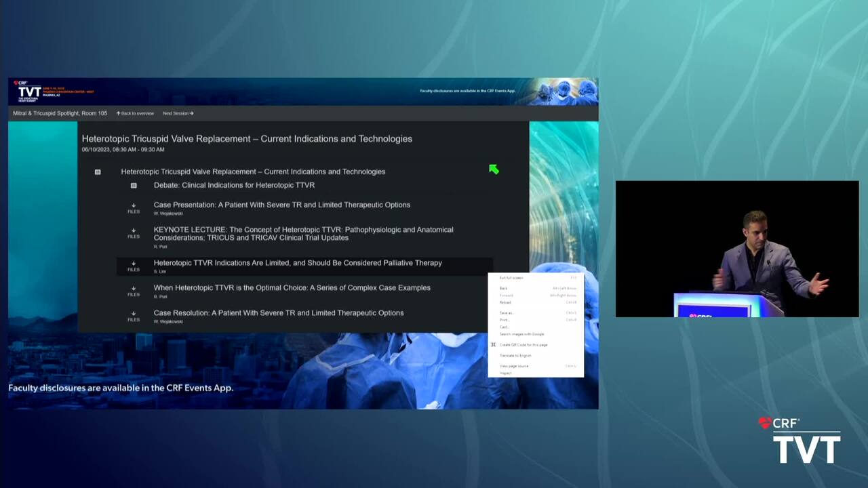This screenshot has height=488, width=868.
Task: Click the Faculty disclosures caption at bottom left
Action: (121, 388)
